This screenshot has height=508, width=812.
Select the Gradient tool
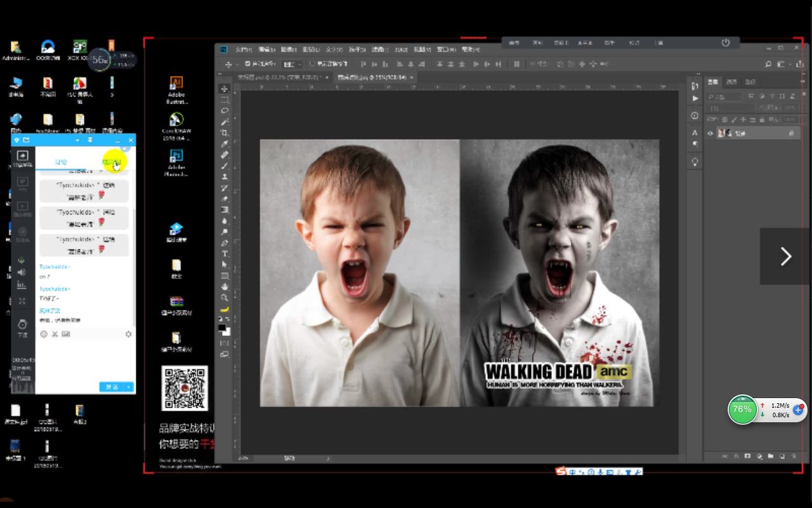(225, 210)
